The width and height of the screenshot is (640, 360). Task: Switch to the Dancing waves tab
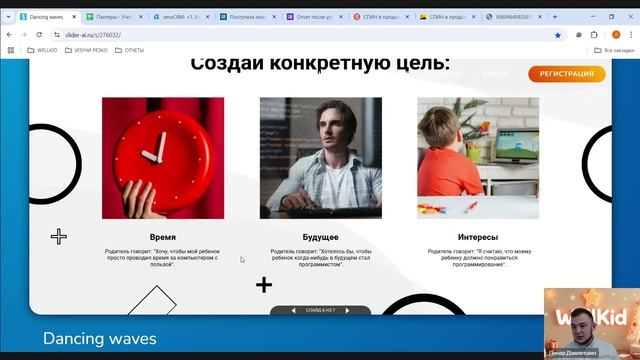tap(46, 17)
